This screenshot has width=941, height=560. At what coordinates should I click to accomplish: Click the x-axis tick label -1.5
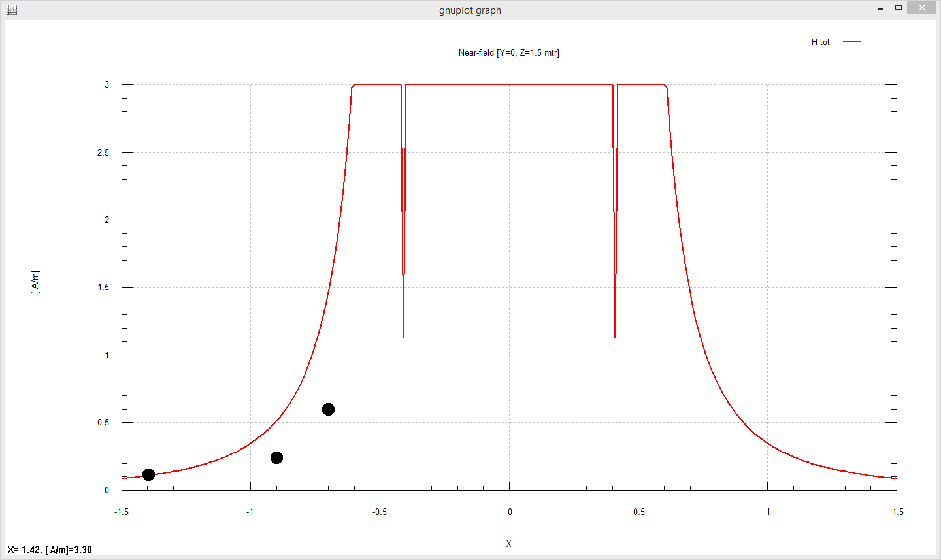pos(122,512)
